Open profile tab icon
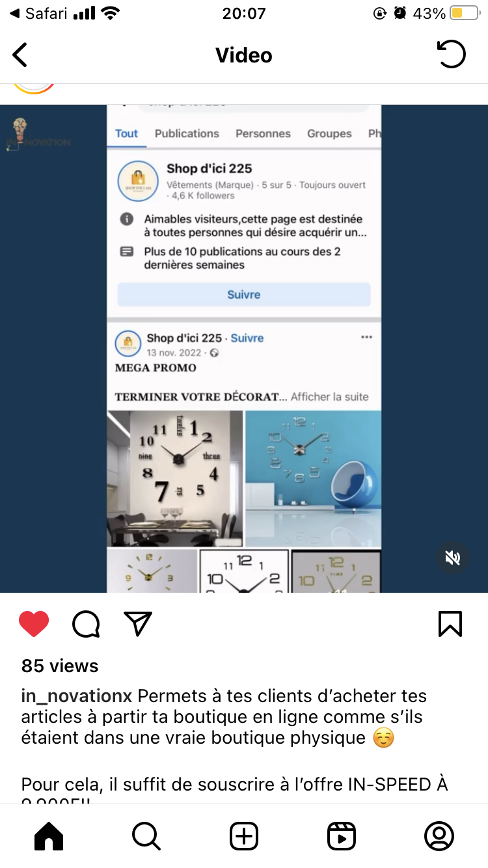488x868 pixels. coord(439,836)
